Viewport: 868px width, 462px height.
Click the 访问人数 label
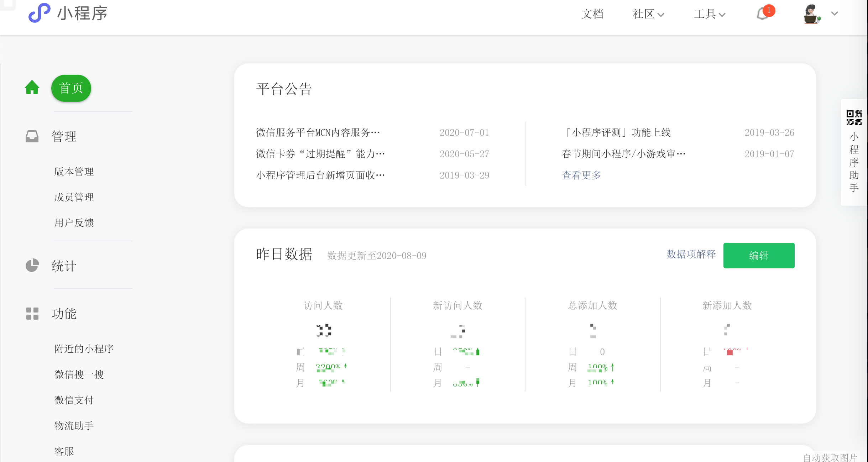323,305
